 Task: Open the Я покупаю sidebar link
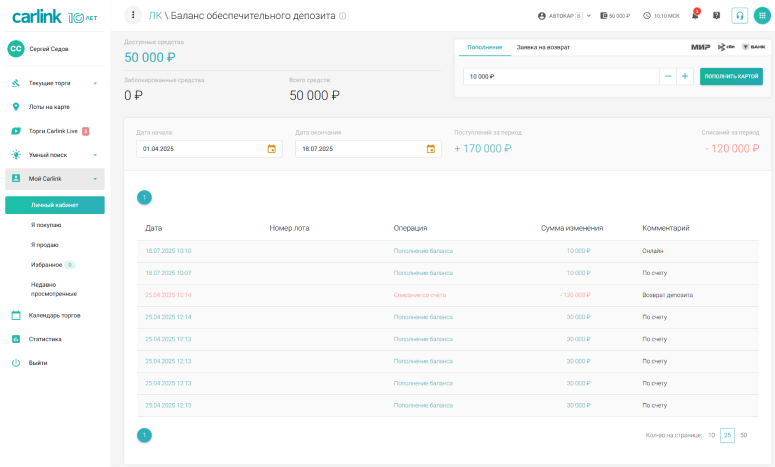click(x=46, y=225)
